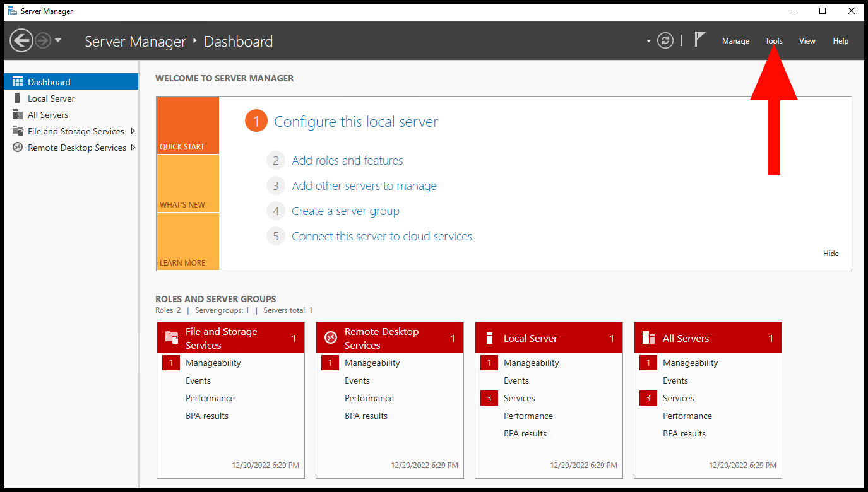The width and height of the screenshot is (868, 492).
Task: Click the back navigation arrow
Action: point(21,40)
